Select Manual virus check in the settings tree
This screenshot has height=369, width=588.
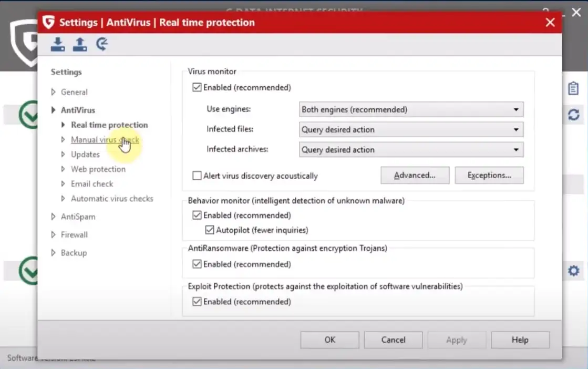tap(105, 140)
